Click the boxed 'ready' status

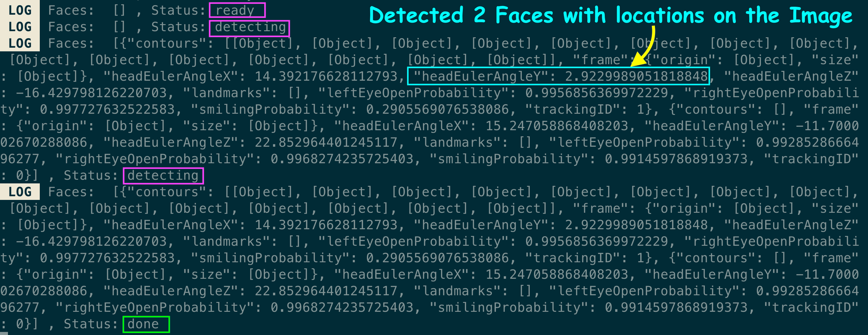(237, 10)
